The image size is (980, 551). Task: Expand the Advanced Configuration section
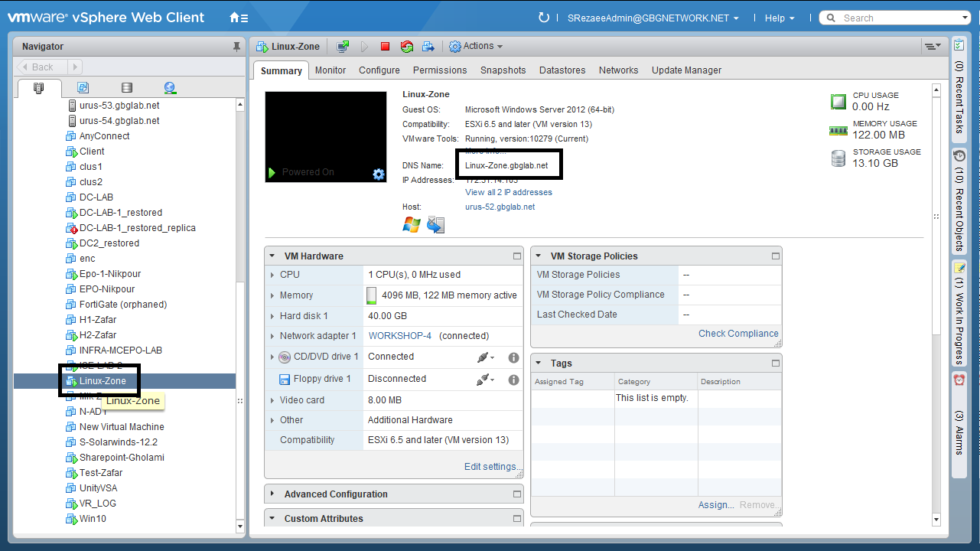[x=273, y=494]
